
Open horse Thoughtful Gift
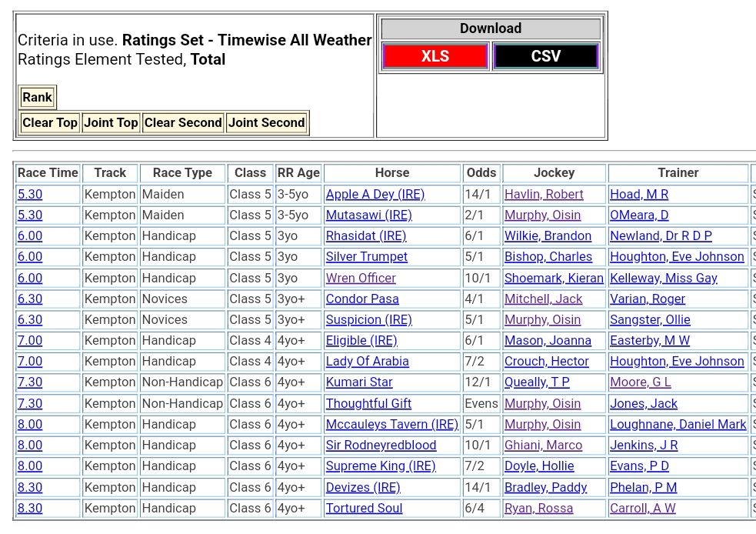368,404
